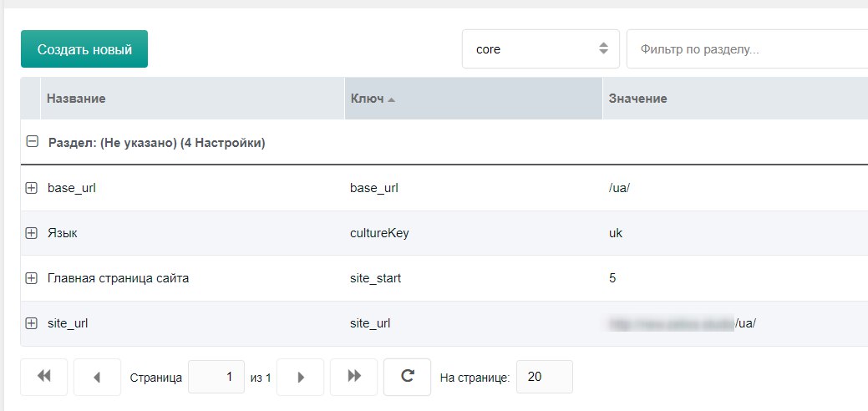The image size is (868, 411).
Task: Click the sort arrow next to 'Ключ'
Action: (391, 100)
